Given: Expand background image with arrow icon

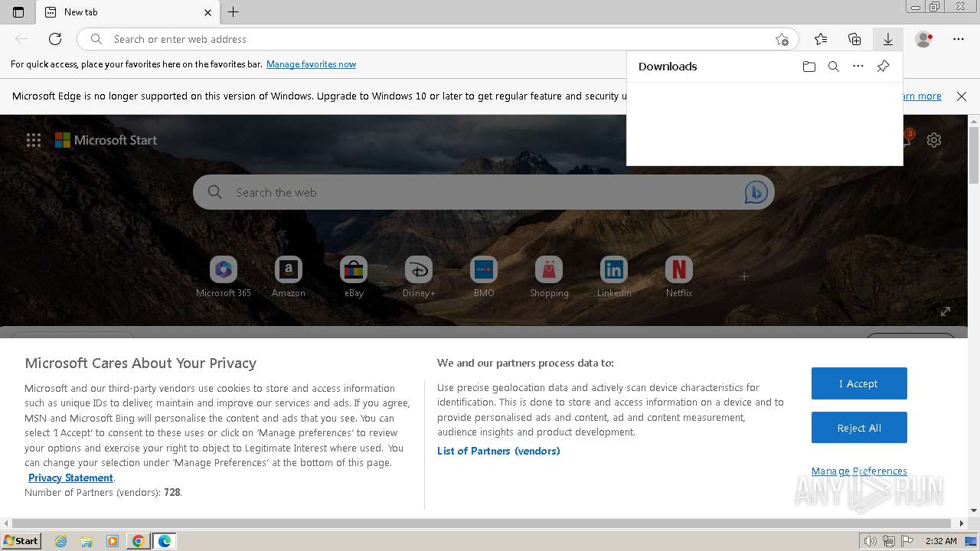Looking at the screenshot, I should [946, 311].
